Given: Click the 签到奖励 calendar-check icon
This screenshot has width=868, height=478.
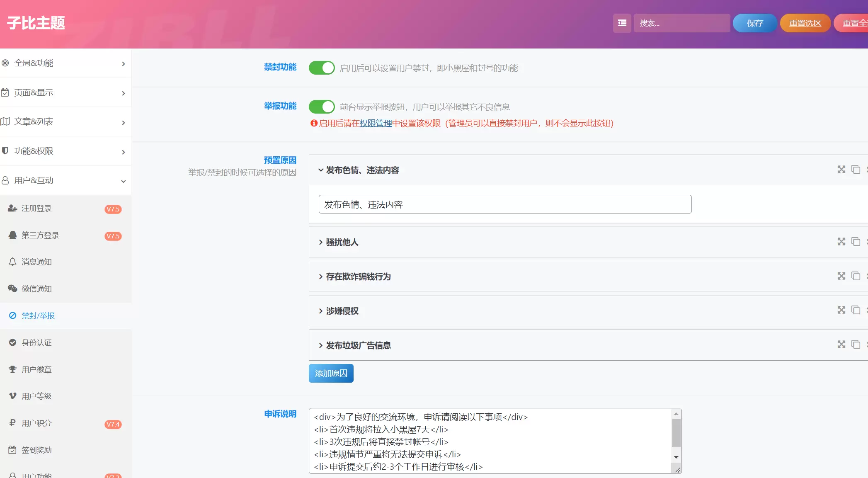Looking at the screenshot, I should (x=12, y=450).
